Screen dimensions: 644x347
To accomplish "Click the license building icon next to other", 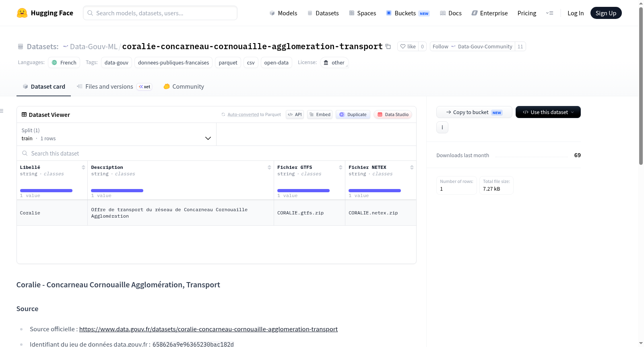I will click(326, 62).
